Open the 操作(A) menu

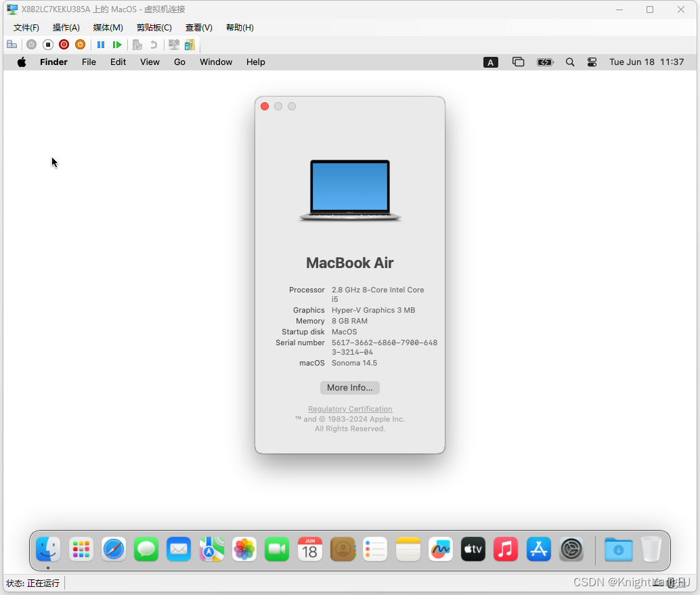tap(66, 28)
